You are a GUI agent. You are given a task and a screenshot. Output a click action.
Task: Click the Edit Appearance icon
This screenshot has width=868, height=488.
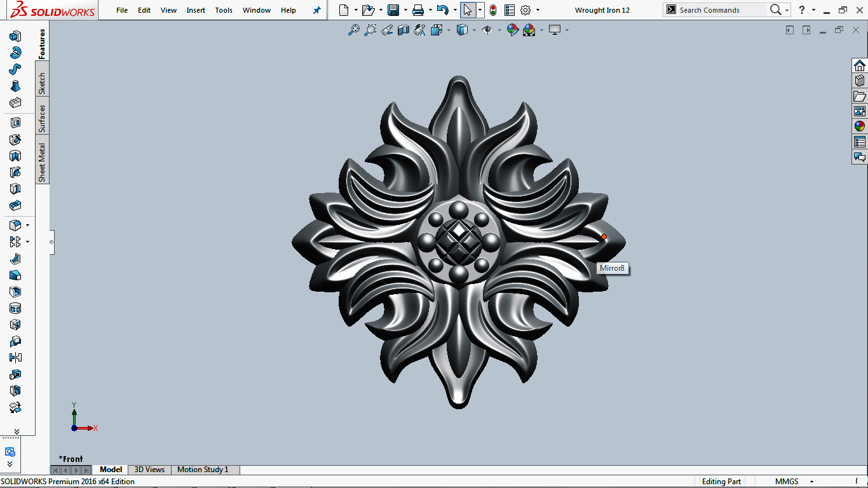point(512,30)
